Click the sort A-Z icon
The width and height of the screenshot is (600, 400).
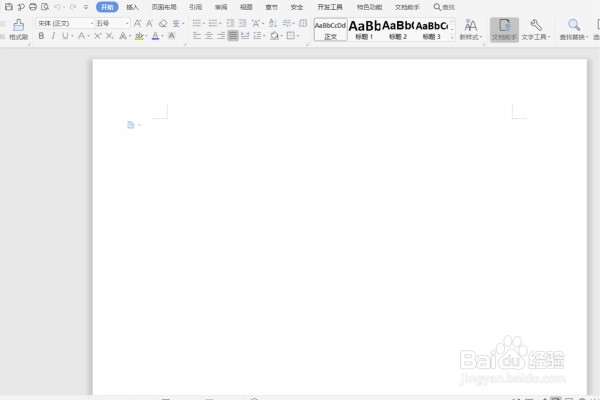coord(272,23)
